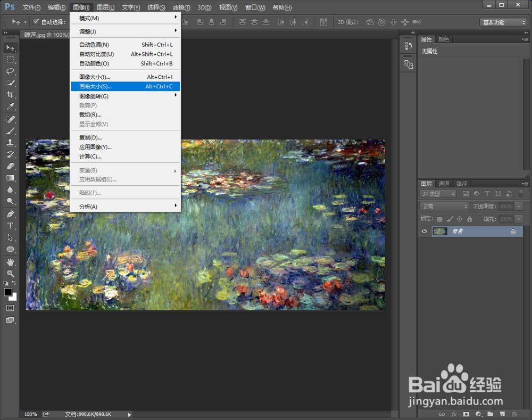The image size is (532, 420).
Task: Open the 滤镜(T) menu
Action: (181, 7)
